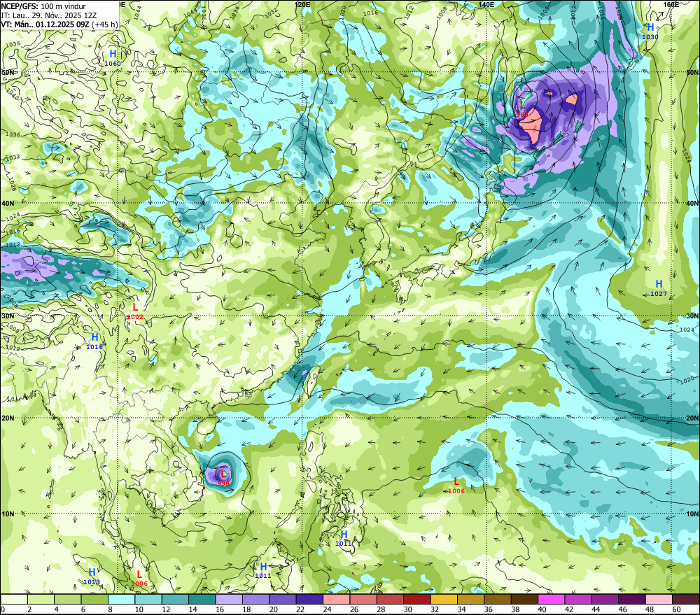Select the H 1027 high pressure marker
Image resolution: width=700 pixels, height=615 pixels.
tap(659, 288)
